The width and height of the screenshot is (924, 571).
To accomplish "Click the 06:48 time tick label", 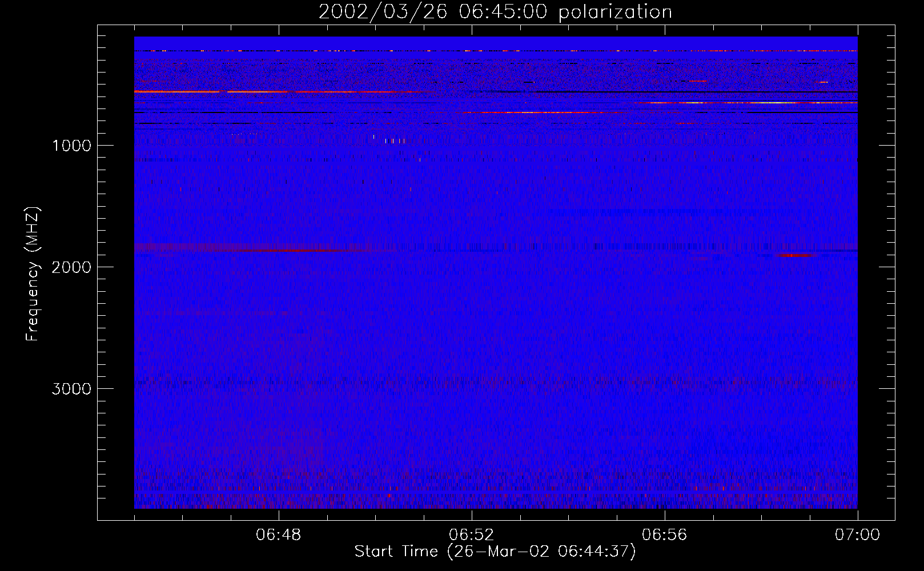I will click(279, 535).
